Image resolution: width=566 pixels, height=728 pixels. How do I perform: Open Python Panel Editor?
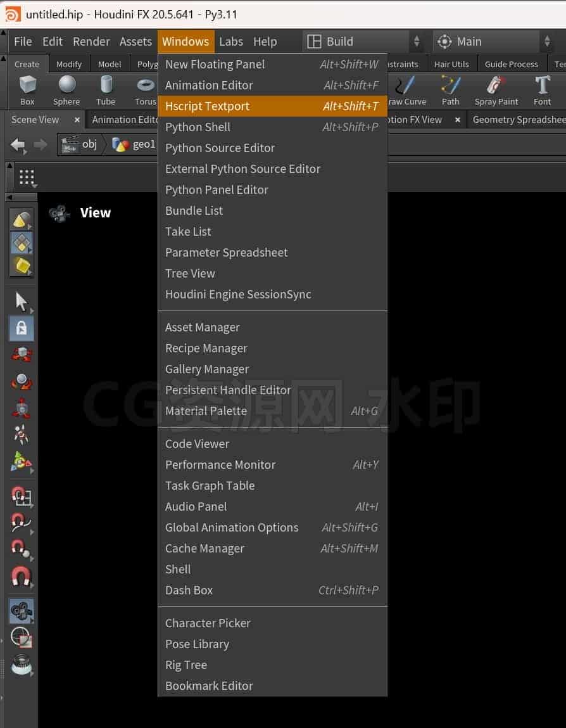tap(273, 189)
